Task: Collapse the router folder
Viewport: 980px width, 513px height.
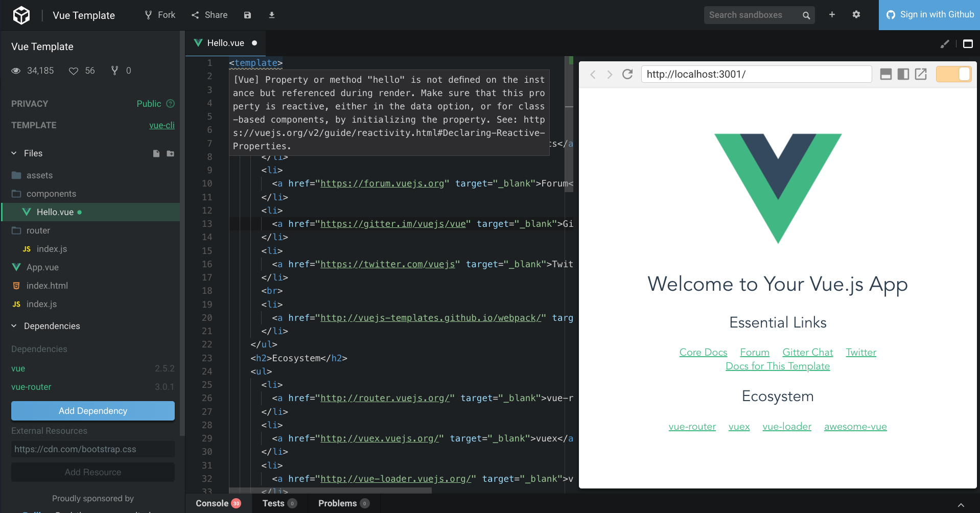Action: tap(90, 230)
